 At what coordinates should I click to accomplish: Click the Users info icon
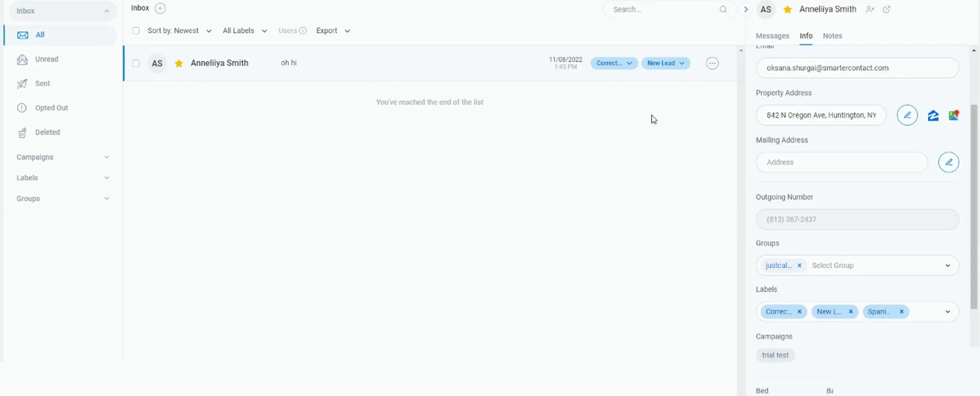[303, 31]
